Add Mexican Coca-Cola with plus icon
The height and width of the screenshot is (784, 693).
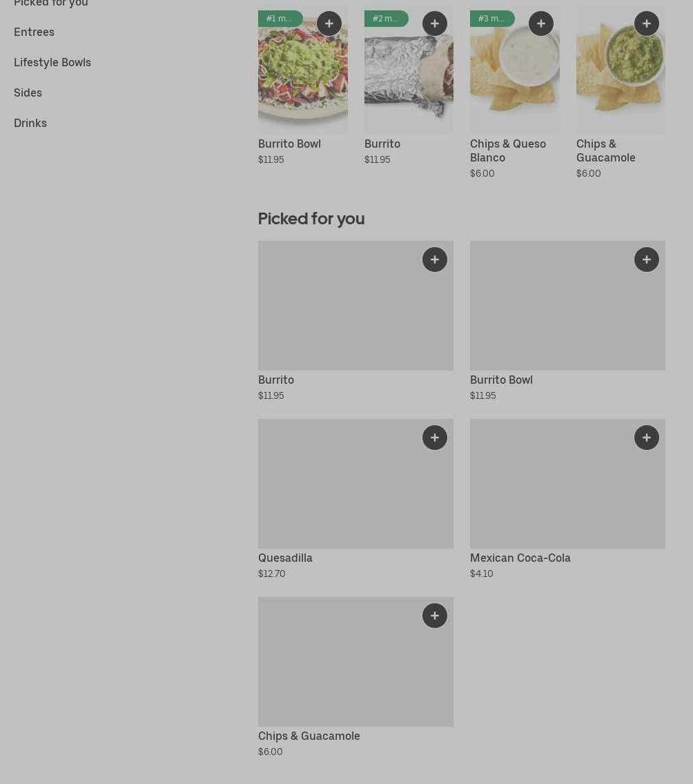(647, 438)
